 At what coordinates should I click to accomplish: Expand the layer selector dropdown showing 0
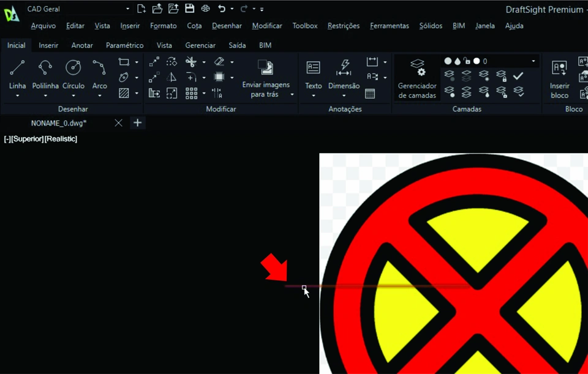(533, 61)
